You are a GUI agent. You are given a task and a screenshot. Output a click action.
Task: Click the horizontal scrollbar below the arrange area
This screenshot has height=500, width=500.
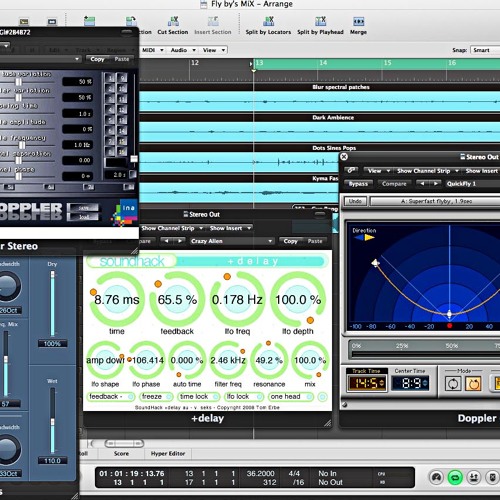click(x=124, y=443)
